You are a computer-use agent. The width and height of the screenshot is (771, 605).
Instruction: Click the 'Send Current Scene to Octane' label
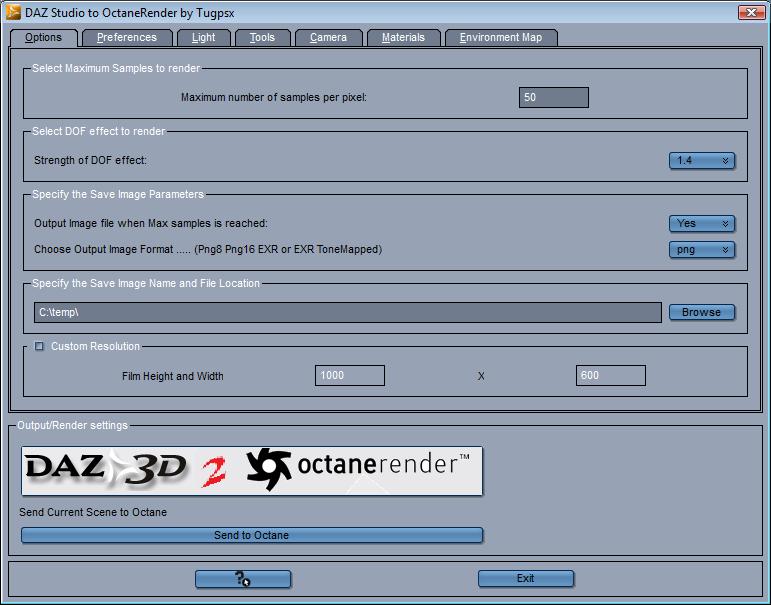point(93,512)
